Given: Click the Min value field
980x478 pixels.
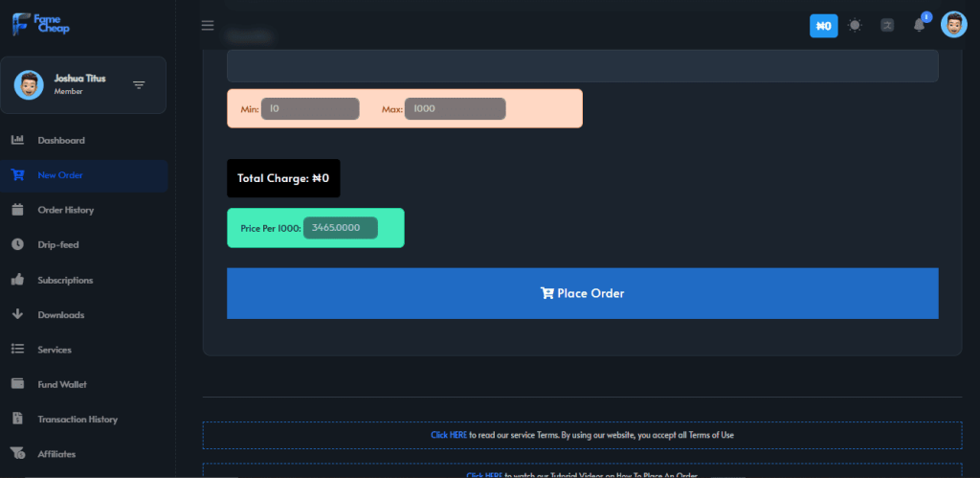Looking at the screenshot, I should pyautogui.click(x=310, y=109).
